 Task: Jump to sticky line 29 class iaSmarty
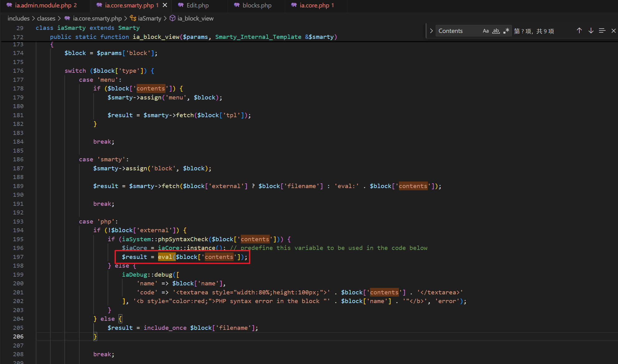88,28
